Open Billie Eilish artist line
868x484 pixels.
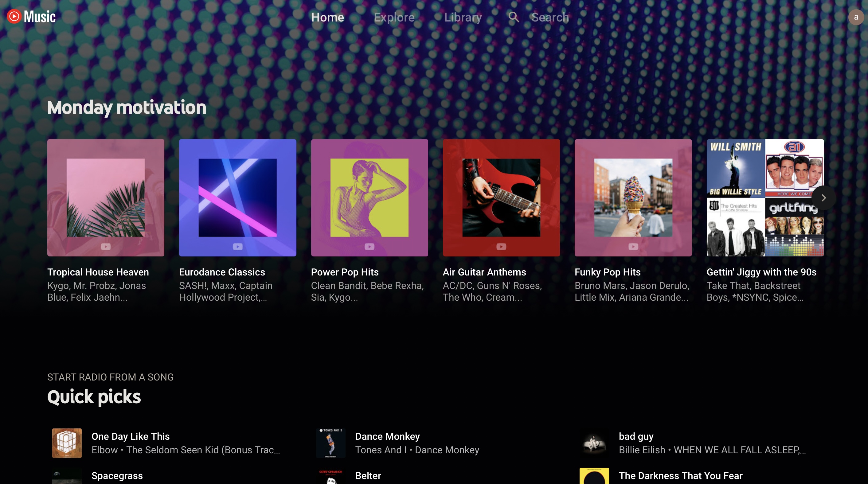pos(712,450)
